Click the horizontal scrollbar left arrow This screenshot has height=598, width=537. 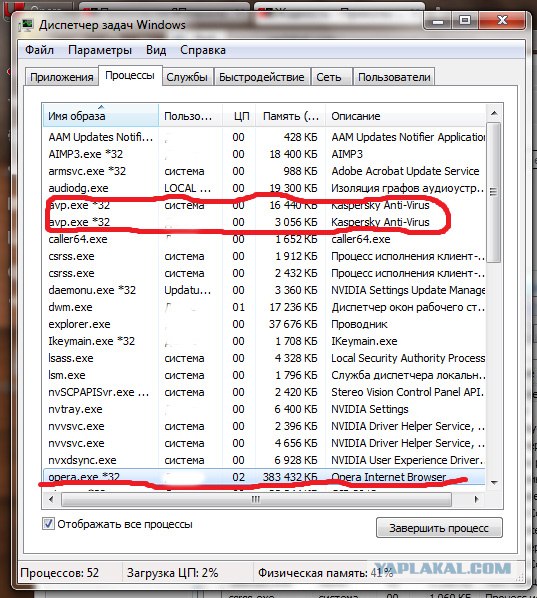coord(51,499)
